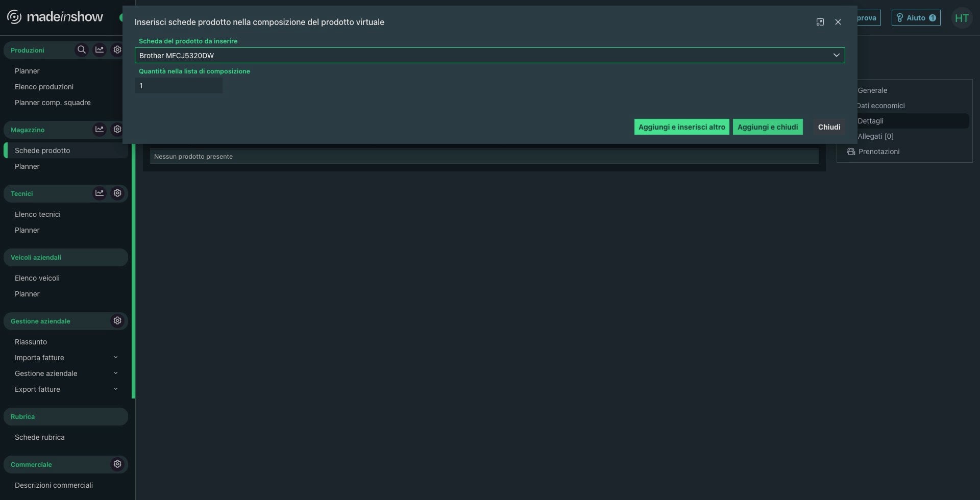Click Aggiungi e inserisci altro
This screenshot has height=500, width=980.
(x=682, y=127)
